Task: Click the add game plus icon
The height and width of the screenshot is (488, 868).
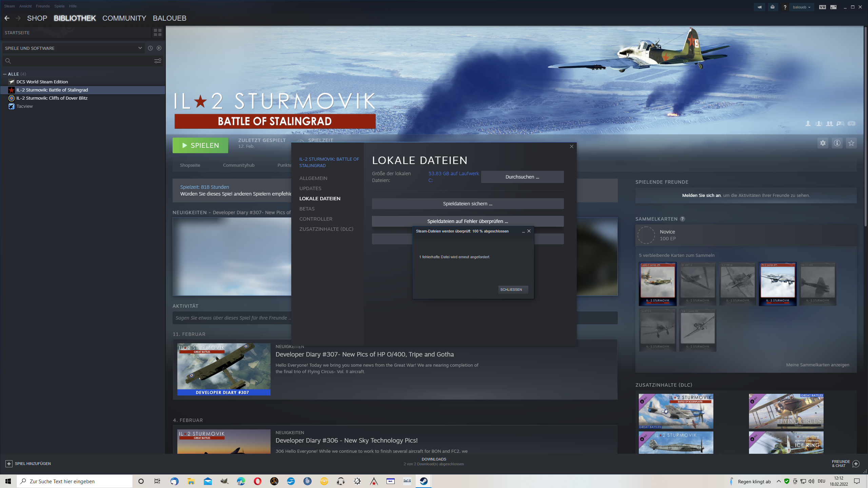Action: (9, 464)
